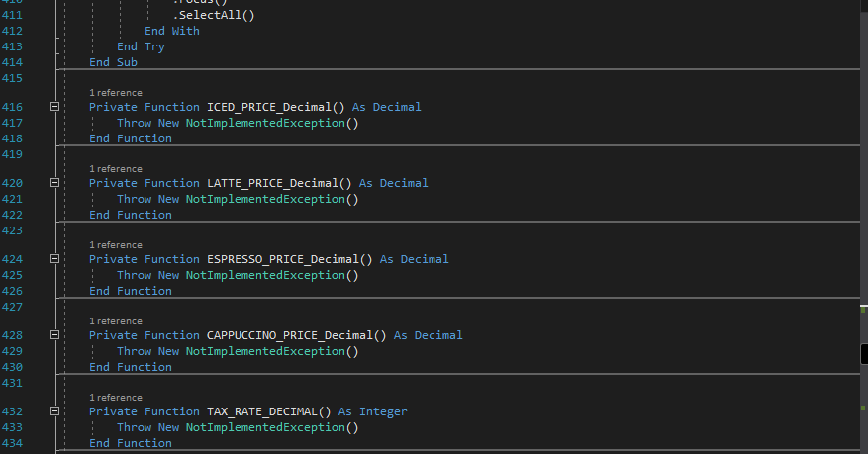Click 'Decimal' return type on line 416

tap(397, 107)
